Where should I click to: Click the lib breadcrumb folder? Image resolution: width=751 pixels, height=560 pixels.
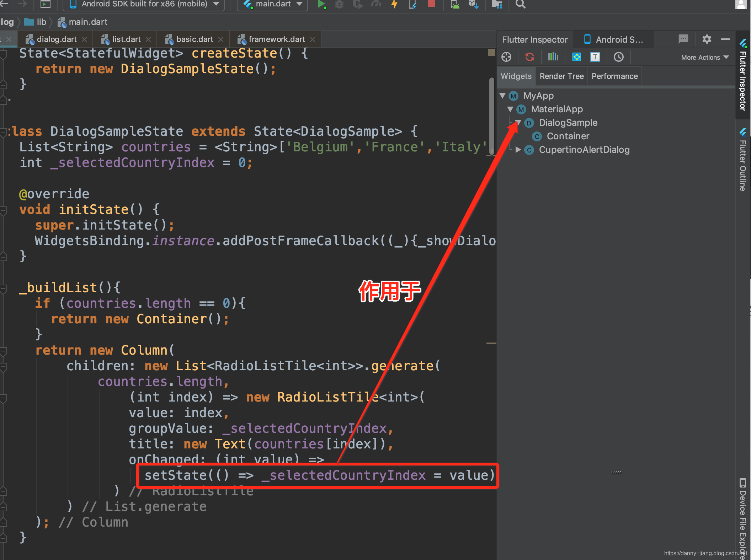pyautogui.click(x=36, y=22)
